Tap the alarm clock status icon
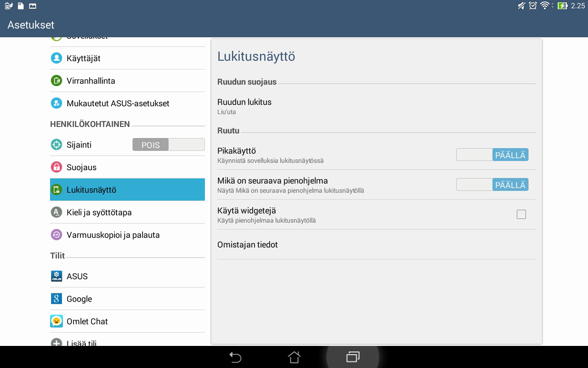This screenshot has height=368, width=588. click(533, 6)
